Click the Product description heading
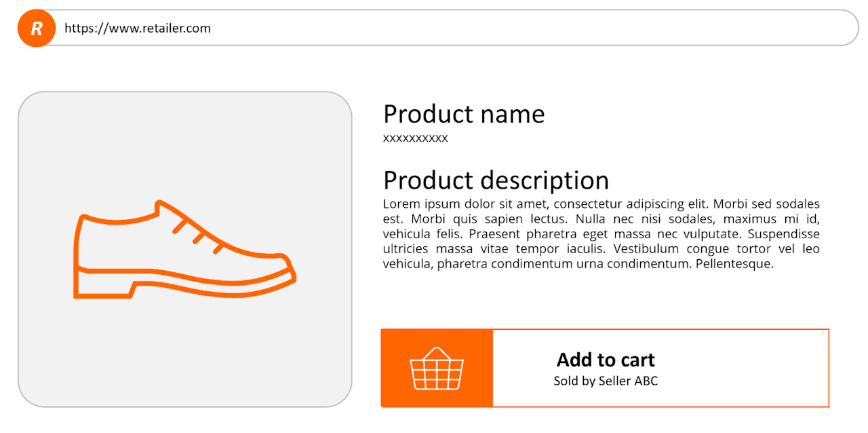Viewport: 868px width, 433px height. [x=496, y=181]
